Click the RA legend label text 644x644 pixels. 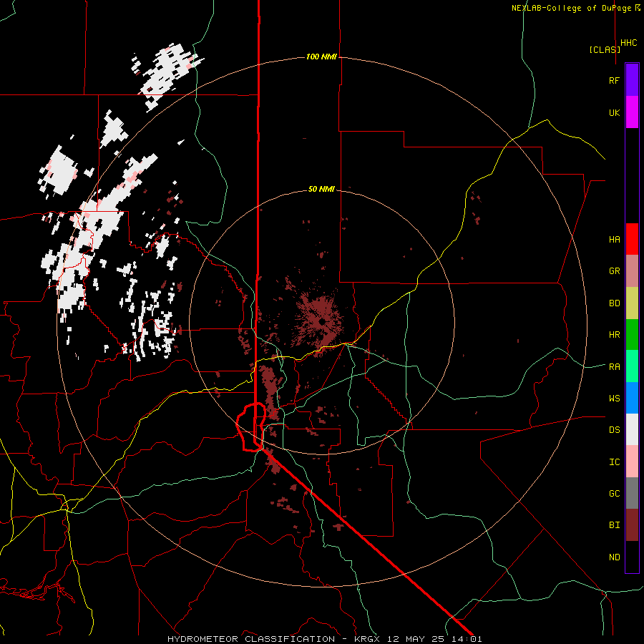tap(615, 367)
